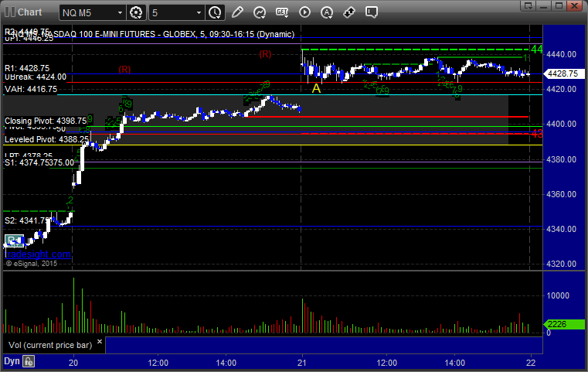Screen dimensions: 588x372
Task: Close the Chart window
Action: click(x=575, y=5)
